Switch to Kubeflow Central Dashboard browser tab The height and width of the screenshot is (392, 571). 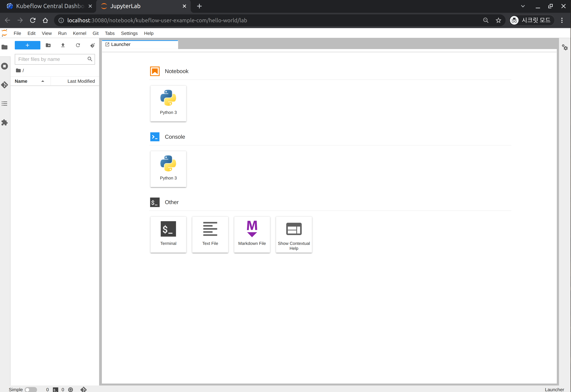[x=49, y=6]
